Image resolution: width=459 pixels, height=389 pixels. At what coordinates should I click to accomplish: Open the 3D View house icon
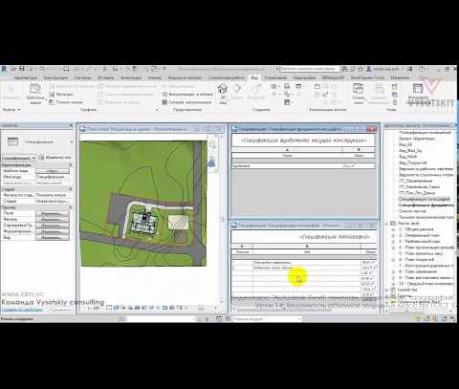click(x=222, y=92)
